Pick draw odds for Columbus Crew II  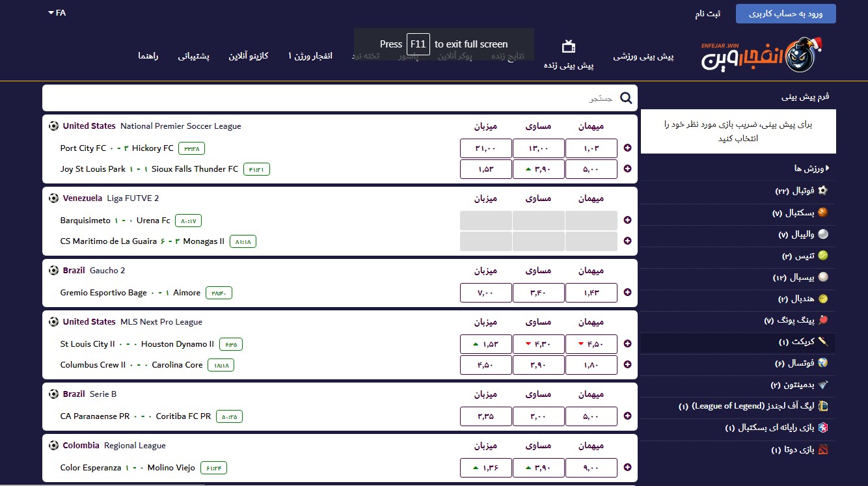538,365
